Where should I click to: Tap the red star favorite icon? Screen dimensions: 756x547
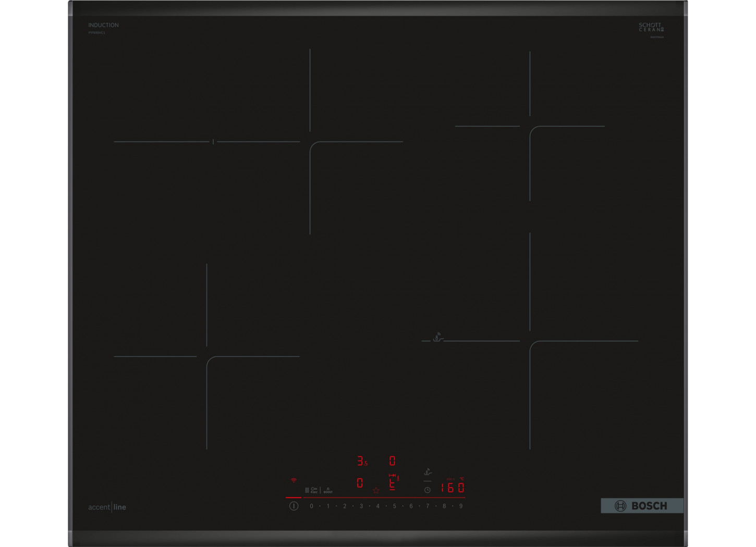[x=376, y=490]
